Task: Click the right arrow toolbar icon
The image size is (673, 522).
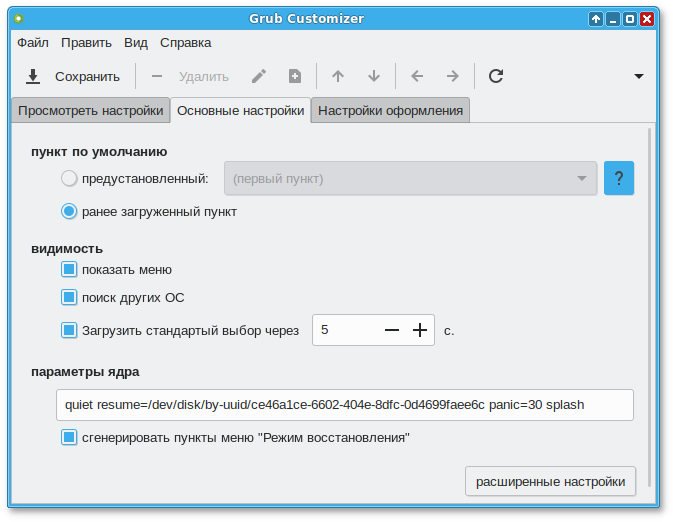Action: 453,76
